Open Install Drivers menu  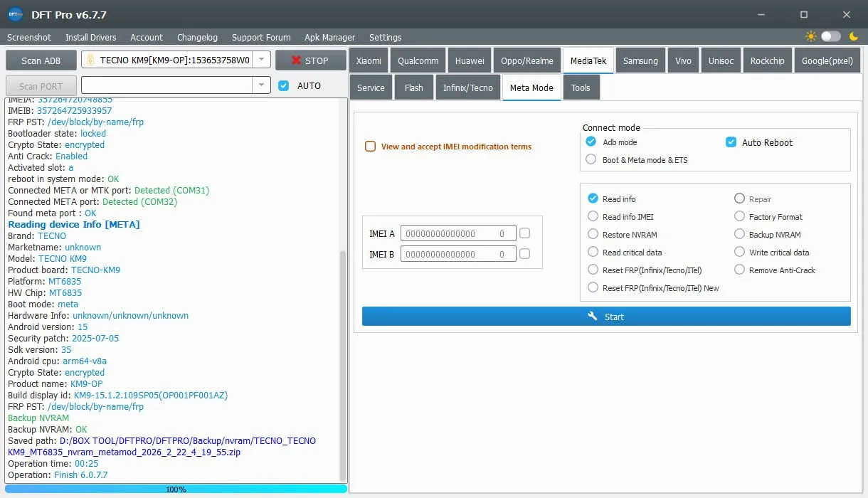tap(91, 37)
